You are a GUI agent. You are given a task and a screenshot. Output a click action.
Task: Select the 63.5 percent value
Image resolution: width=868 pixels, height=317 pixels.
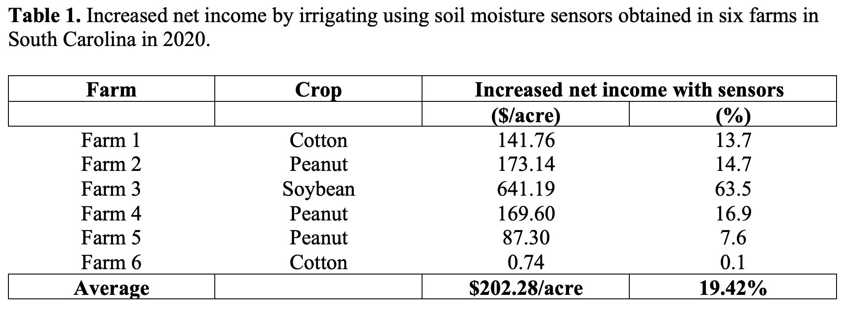click(733, 189)
